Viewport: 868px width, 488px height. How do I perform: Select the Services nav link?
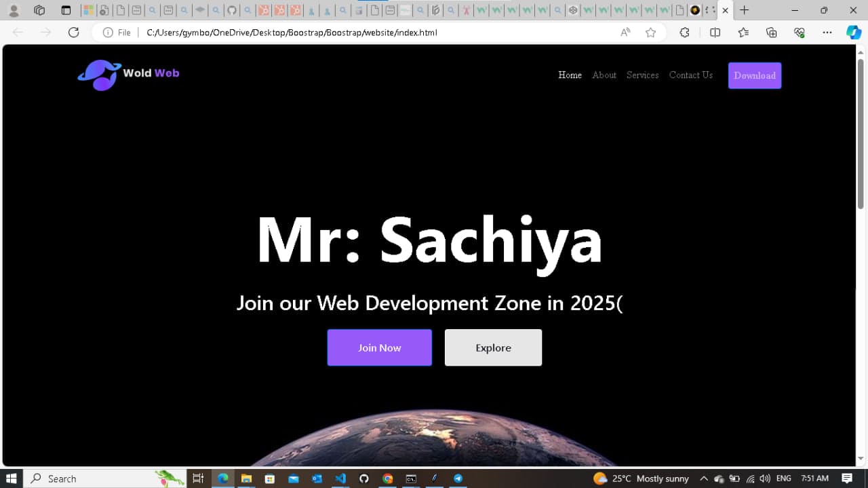tap(642, 75)
